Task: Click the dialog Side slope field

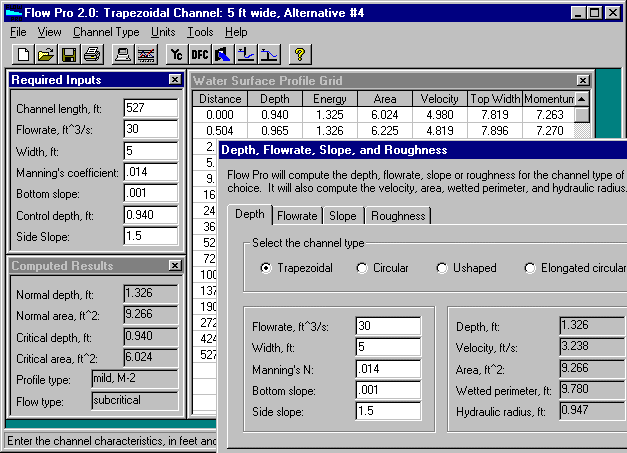Action: [x=388, y=411]
